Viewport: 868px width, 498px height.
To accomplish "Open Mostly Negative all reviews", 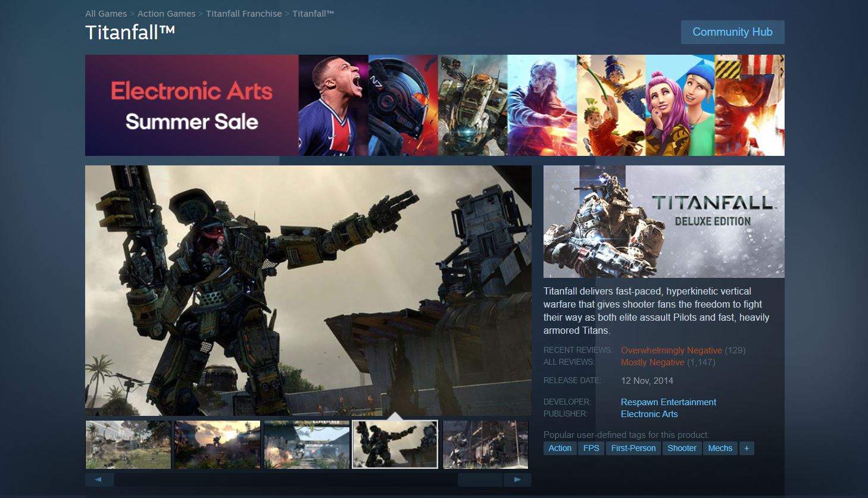I will click(x=652, y=362).
